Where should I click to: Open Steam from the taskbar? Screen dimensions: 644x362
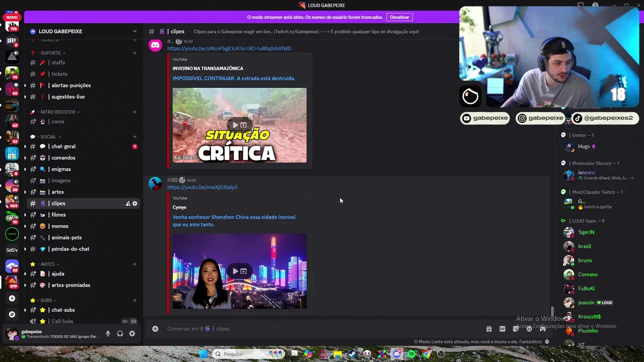click(352, 354)
